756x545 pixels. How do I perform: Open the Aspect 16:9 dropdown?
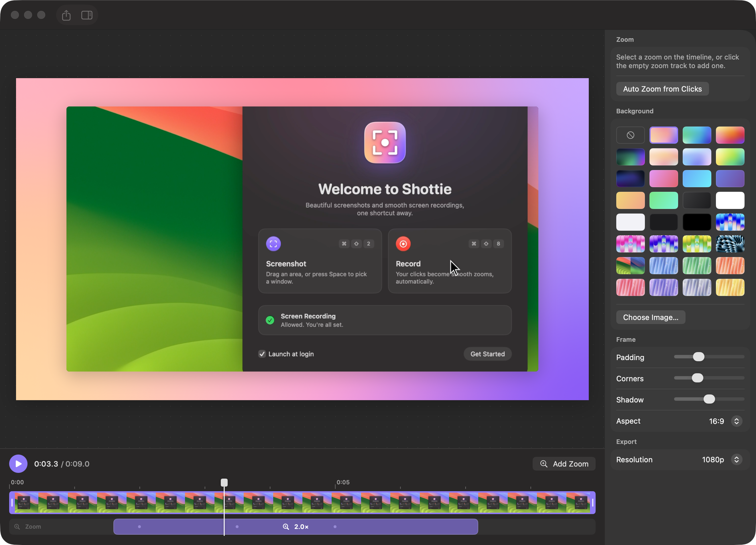(736, 421)
